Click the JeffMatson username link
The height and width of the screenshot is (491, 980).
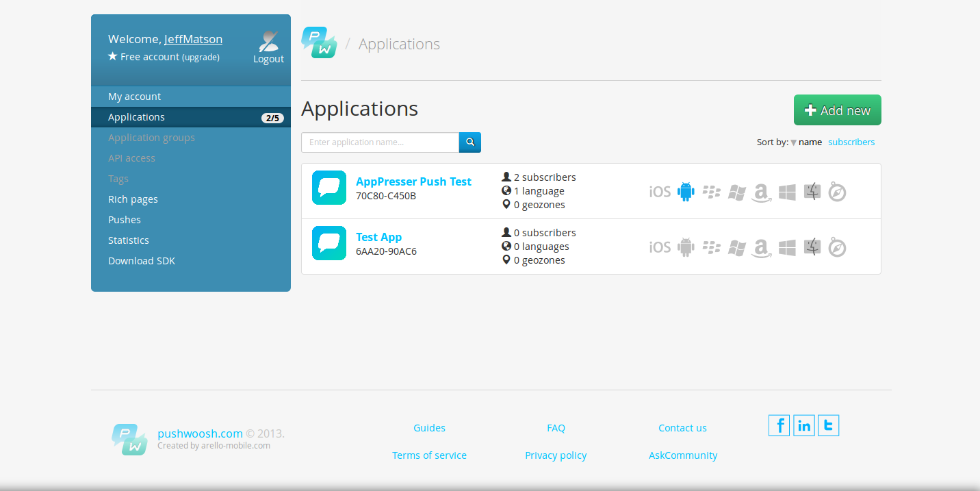[193, 39]
